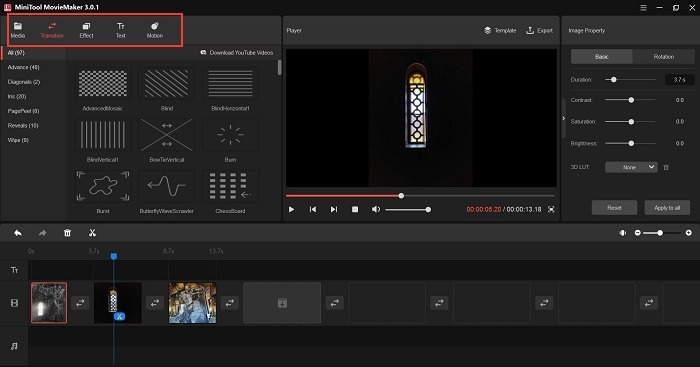
Task: Click transition slot after the stained window clip
Action: [155, 303]
